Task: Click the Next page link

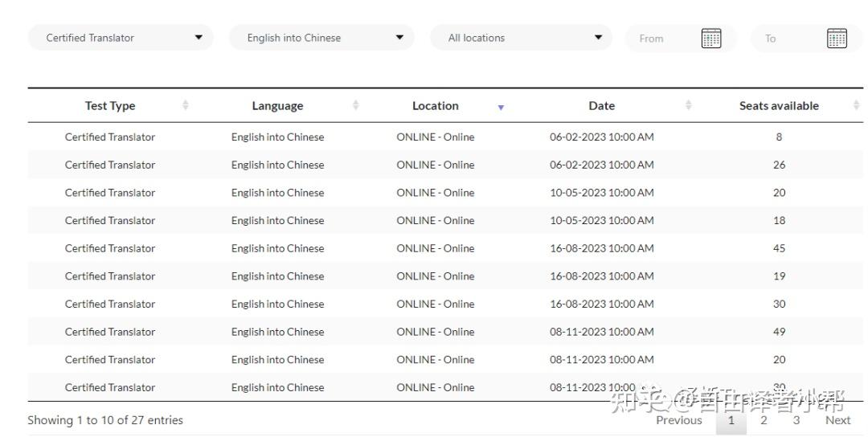Action: click(837, 420)
